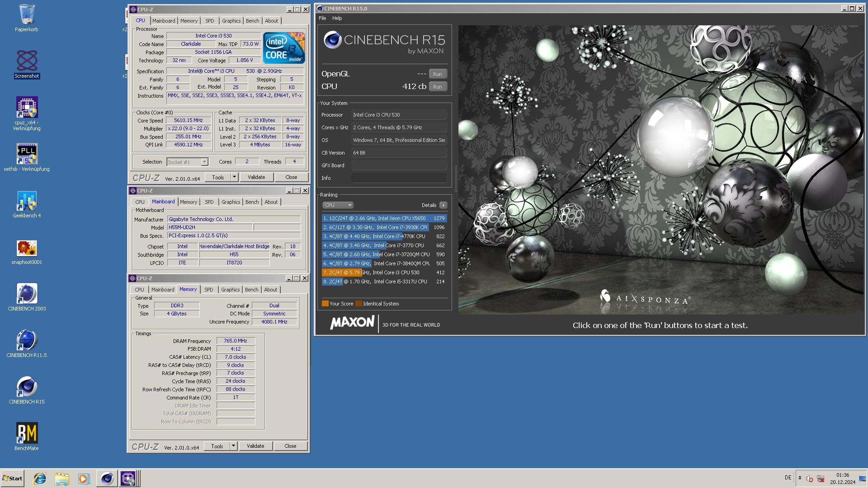Image resolution: width=868 pixels, height=488 pixels.
Task: Open the BenchMate desktop icon
Action: (27, 436)
